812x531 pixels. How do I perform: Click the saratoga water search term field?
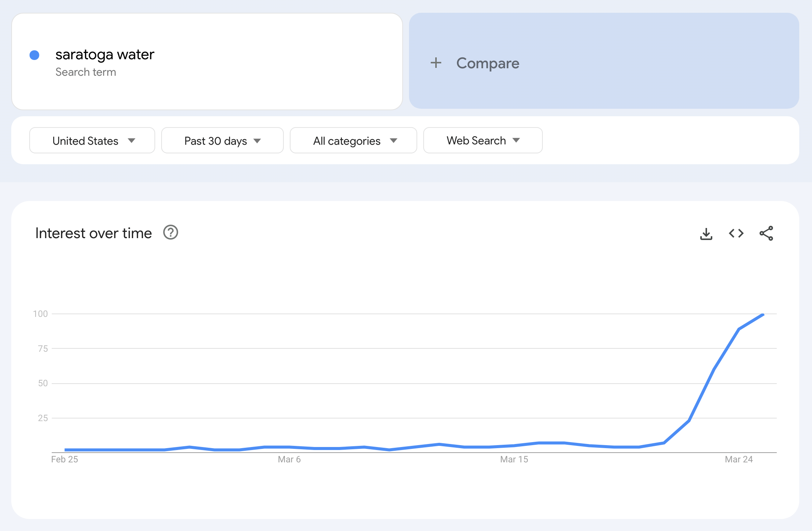click(x=105, y=55)
